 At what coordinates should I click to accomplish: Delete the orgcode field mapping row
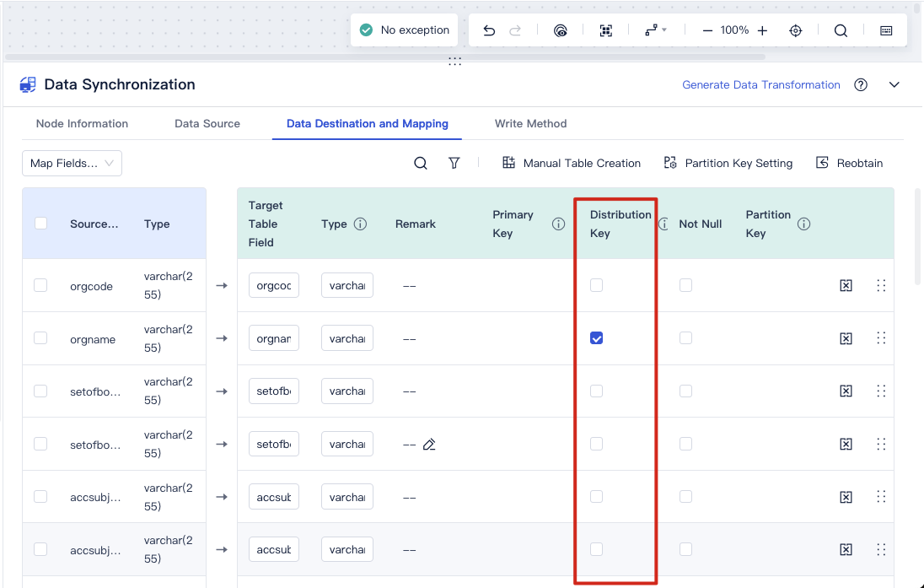[846, 285]
